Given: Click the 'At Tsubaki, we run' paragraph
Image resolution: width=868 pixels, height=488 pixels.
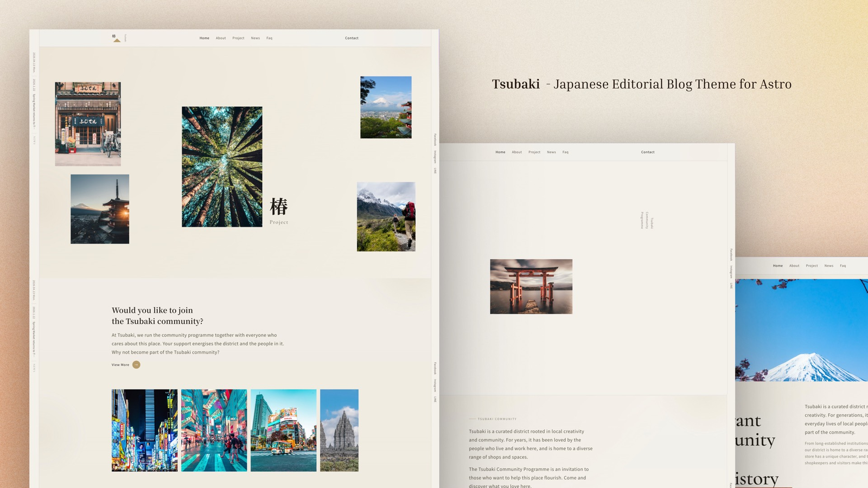Looking at the screenshot, I should click(x=198, y=344).
